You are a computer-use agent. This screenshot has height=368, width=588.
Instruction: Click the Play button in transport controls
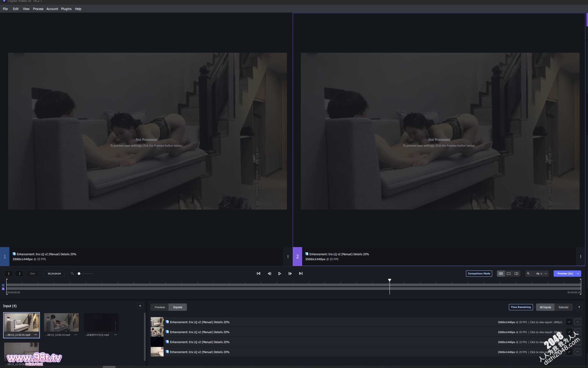pos(280,274)
